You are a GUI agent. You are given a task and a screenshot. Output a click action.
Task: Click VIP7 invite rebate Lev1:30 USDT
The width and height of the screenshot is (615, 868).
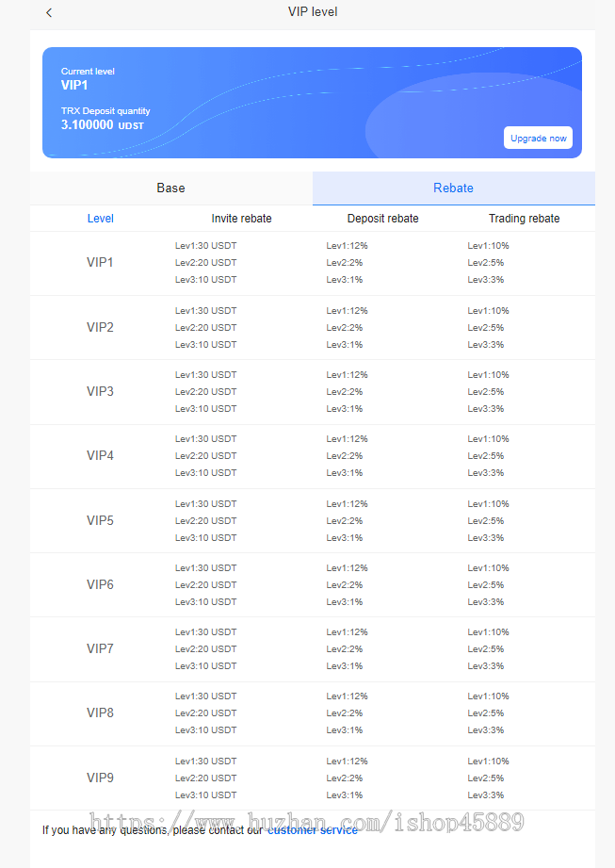[205, 632]
